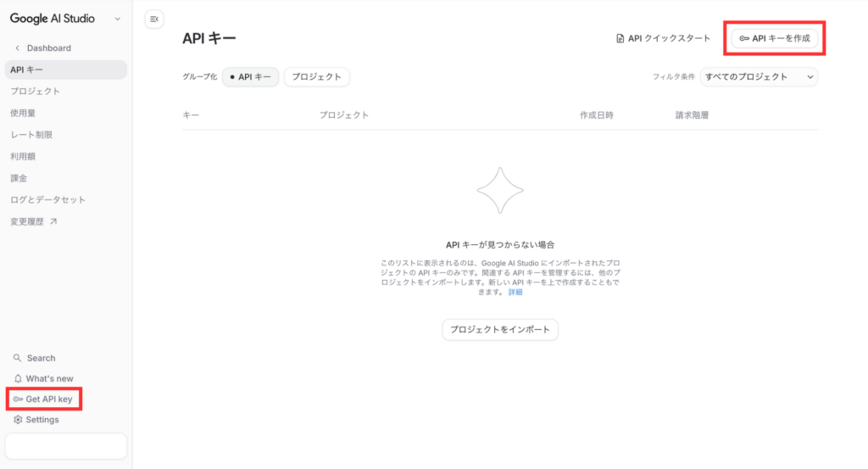Open レート制限 in the sidebar
868x469 pixels.
click(x=31, y=135)
